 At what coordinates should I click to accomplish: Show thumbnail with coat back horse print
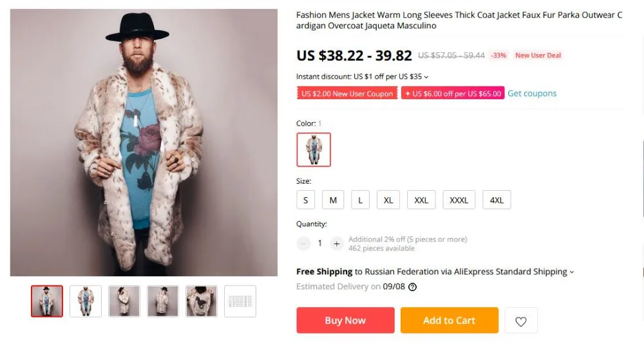[201, 301]
